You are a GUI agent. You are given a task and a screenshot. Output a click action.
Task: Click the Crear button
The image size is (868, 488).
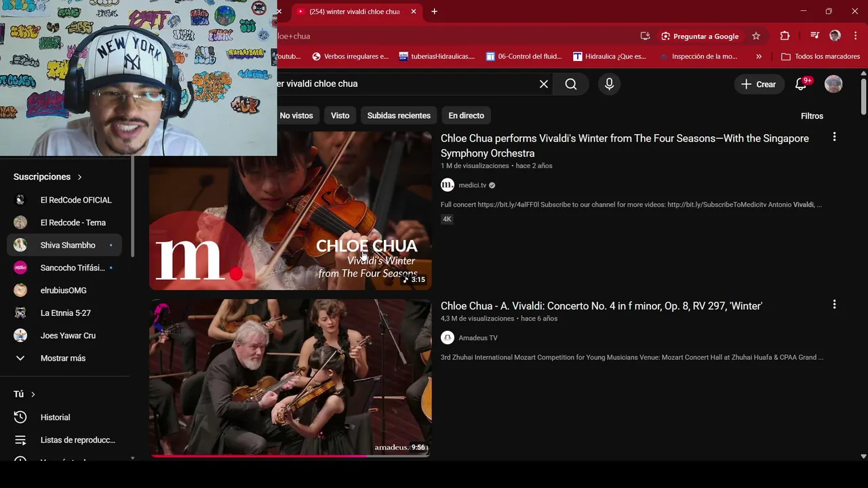pos(759,84)
